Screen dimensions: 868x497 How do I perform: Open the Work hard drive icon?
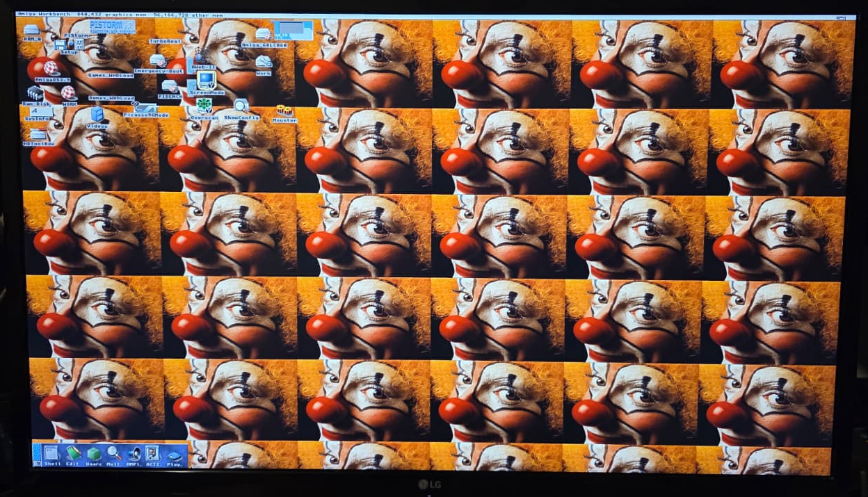pyautogui.click(x=263, y=62)
